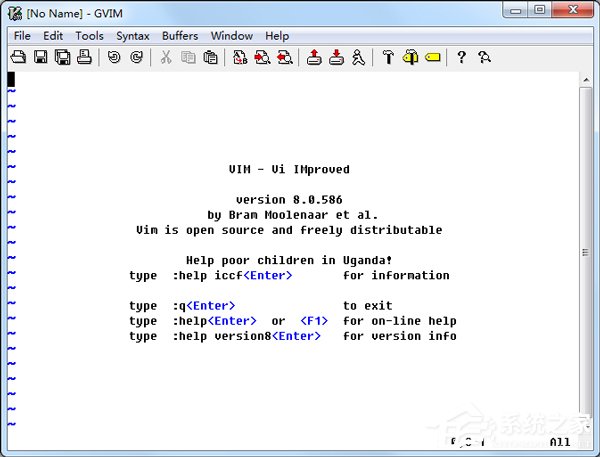The image size is (600, 457).
Task: Open the Tools menu
Action: pyautogui.click(x=89, y=36)
